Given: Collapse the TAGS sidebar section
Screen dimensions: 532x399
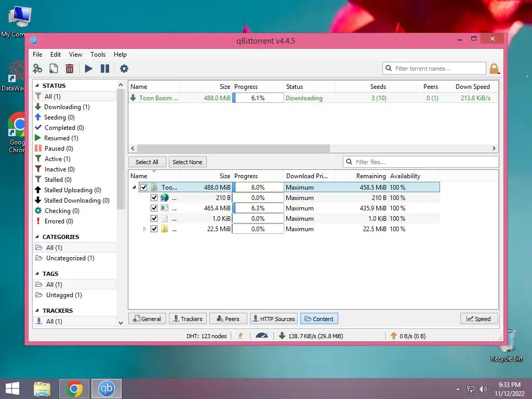Looking at the screenshot, I should (37, 274).
